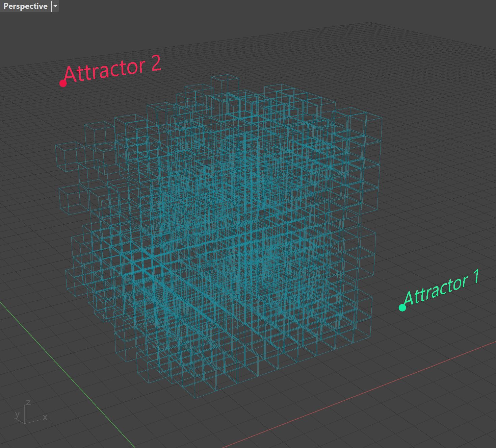The width and height of the screenshot is (496, 448).
Task: Click the world axes icon
Action: (30, 412)
